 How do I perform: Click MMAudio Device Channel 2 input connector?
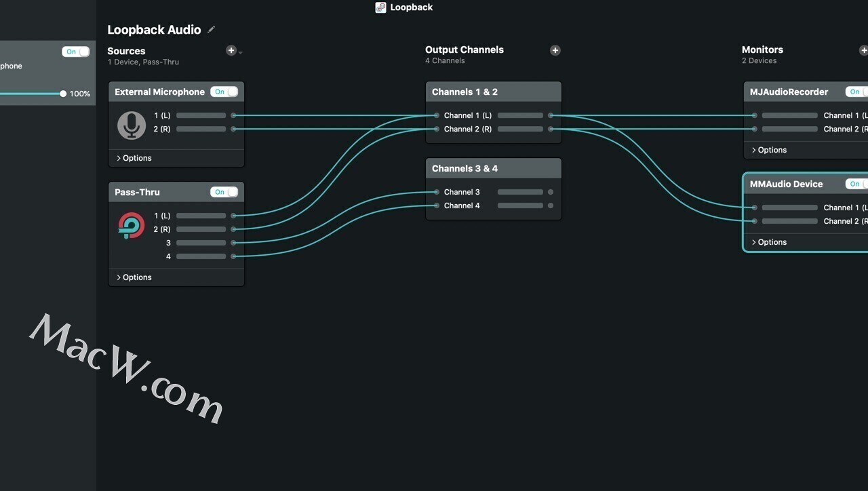click(755, 221)
